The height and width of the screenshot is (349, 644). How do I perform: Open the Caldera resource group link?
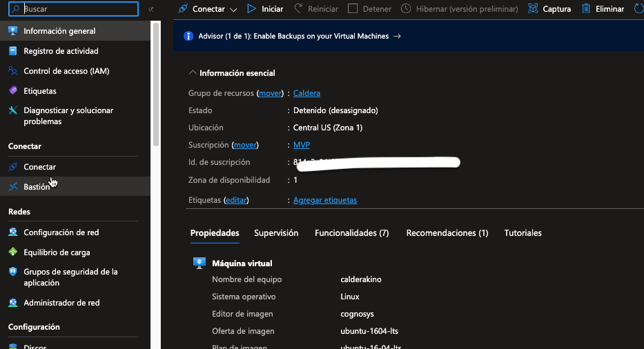click(x=306, y=93)
